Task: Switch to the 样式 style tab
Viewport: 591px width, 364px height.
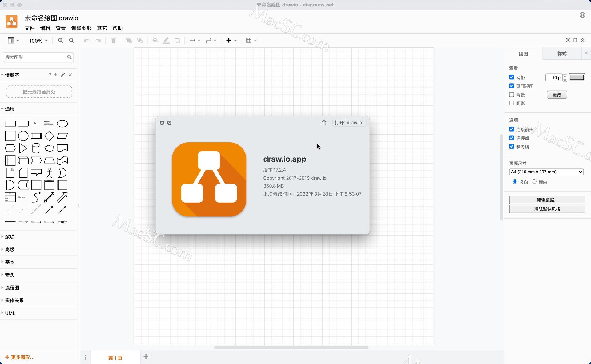Action: point(562,53)
